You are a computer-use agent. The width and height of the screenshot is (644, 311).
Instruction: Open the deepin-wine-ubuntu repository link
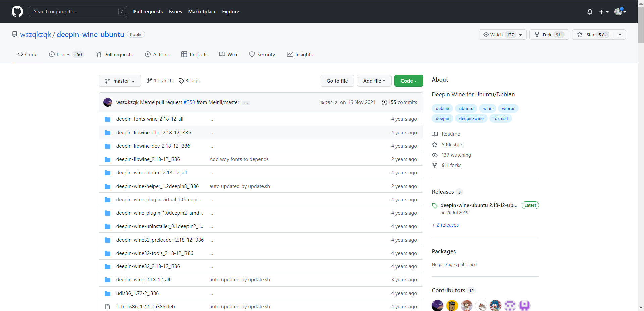pos(90,34)
